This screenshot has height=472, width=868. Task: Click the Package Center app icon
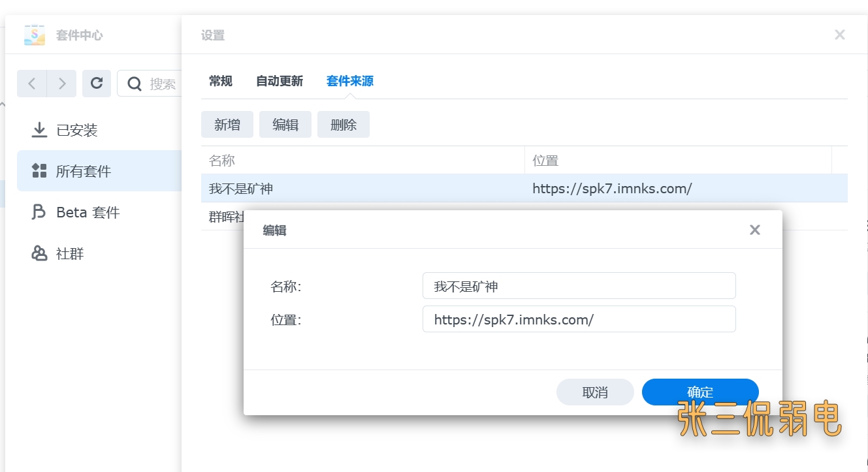pyautogui.click(x=35, y=35)
